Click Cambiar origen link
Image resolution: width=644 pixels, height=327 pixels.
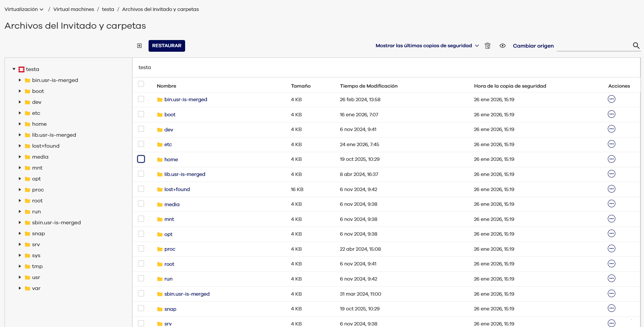533,46
